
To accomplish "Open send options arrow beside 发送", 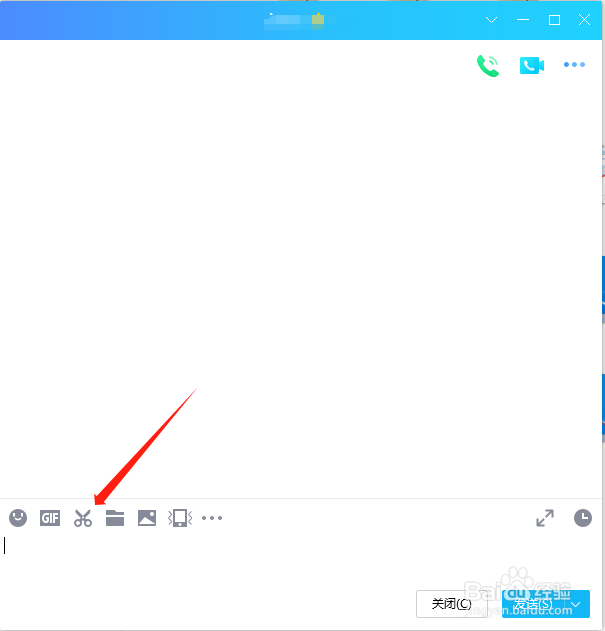I will click(x=576, y=604).
